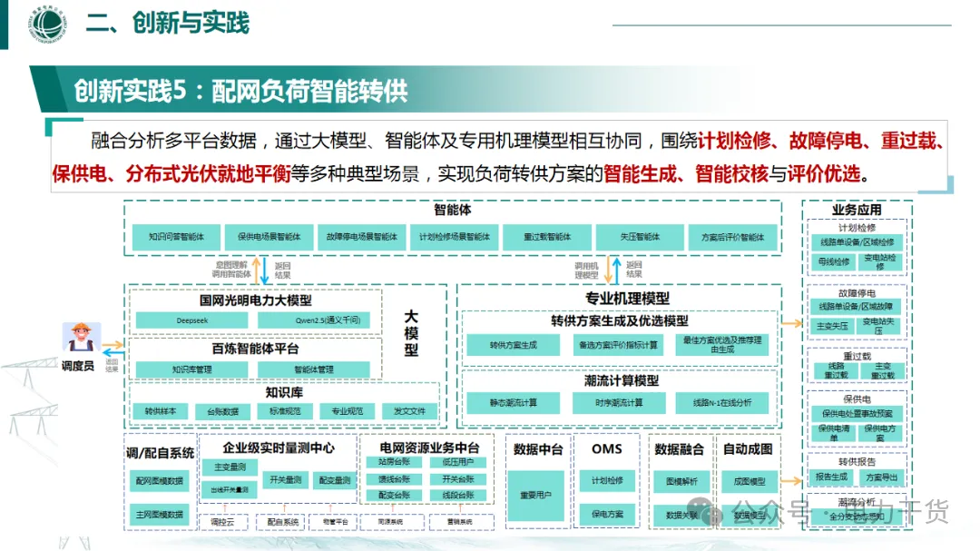Select the 同源系统 source box

click(x=390, y=522)
